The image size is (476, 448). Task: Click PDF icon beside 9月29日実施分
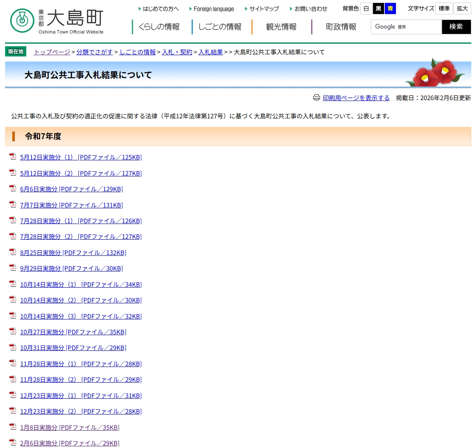[13, 268]
